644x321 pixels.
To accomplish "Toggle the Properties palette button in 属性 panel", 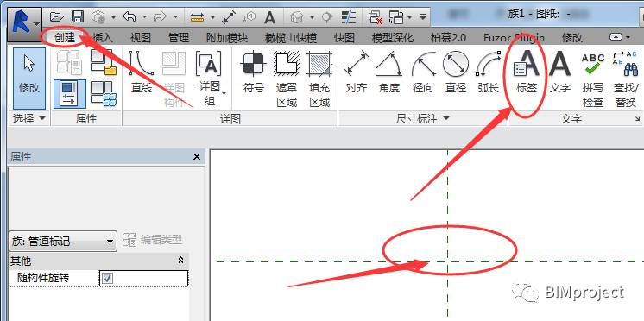I will tap(70, 93).
